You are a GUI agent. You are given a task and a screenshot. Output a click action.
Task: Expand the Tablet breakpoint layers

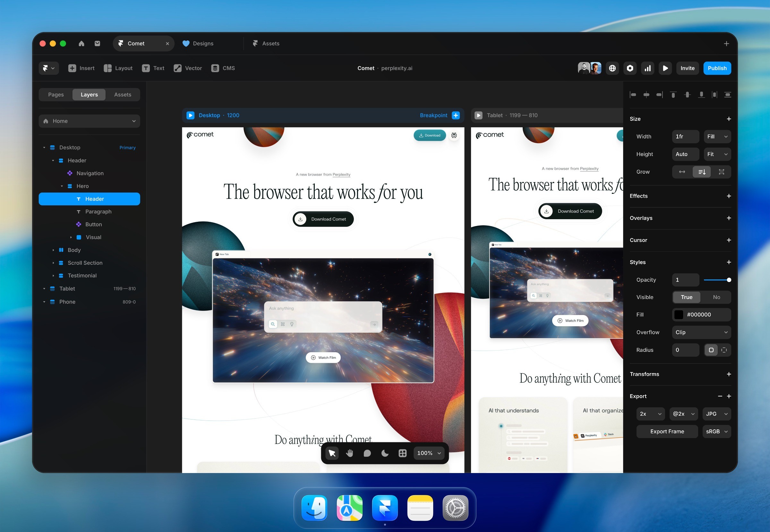pyautogui.click(x=44, y=289)
